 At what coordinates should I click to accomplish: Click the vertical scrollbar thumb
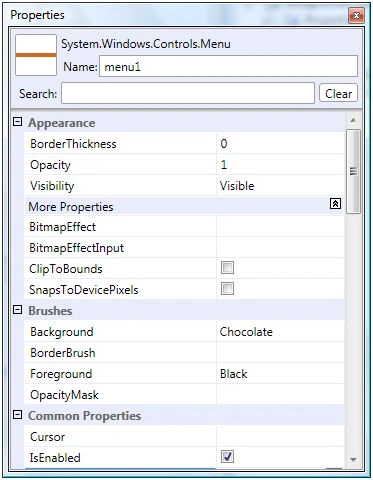[x=353, y=171]
